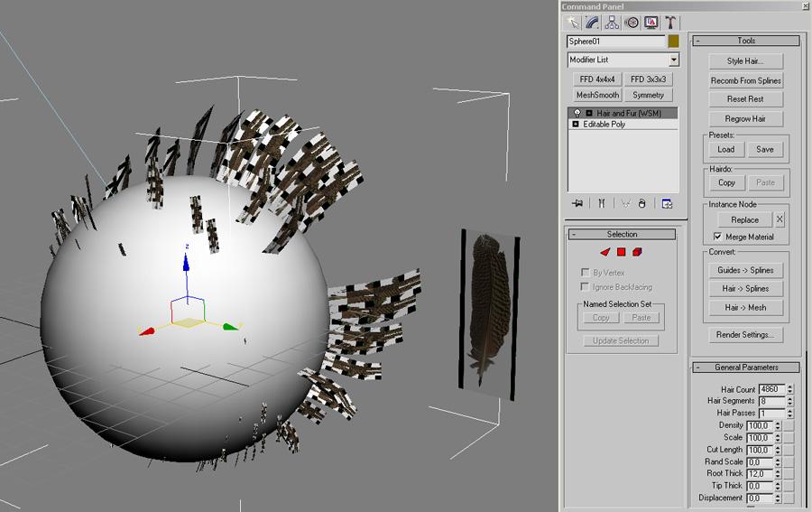Viewport: 812px width, 512px height.
Task: Click Guides -> Splines convert button
Action: 746,270
